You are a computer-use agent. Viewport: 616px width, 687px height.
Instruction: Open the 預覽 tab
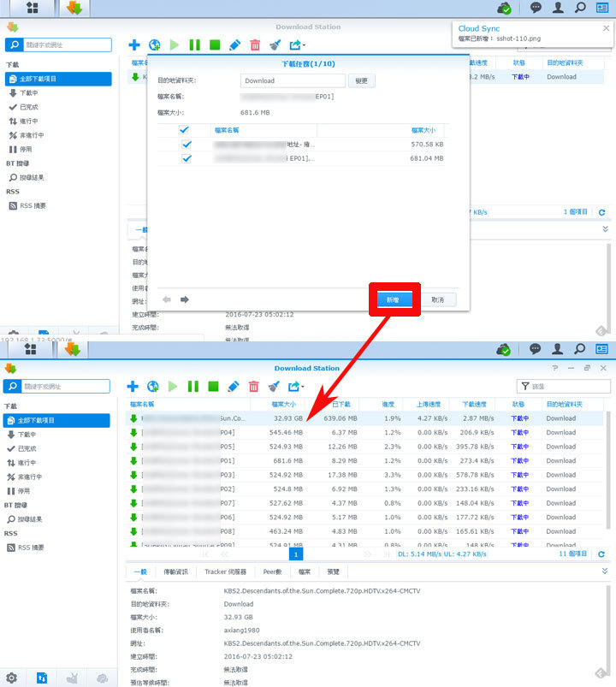pos(334,572)
